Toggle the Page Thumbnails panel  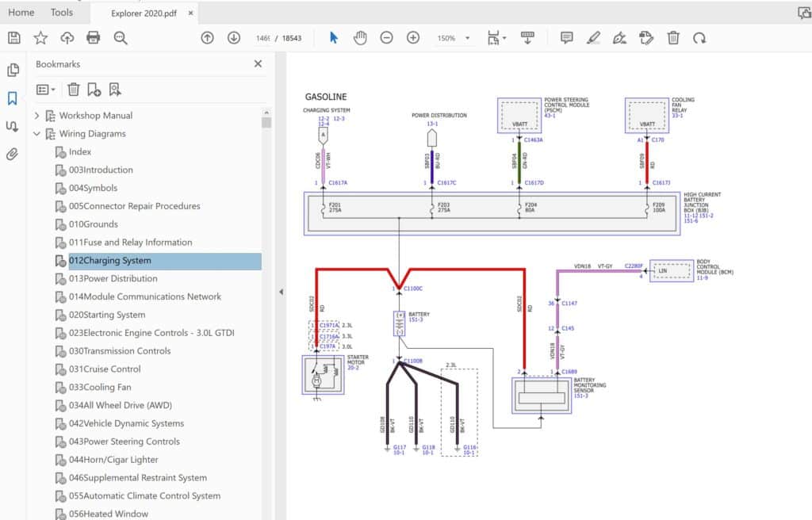point(13,71)
